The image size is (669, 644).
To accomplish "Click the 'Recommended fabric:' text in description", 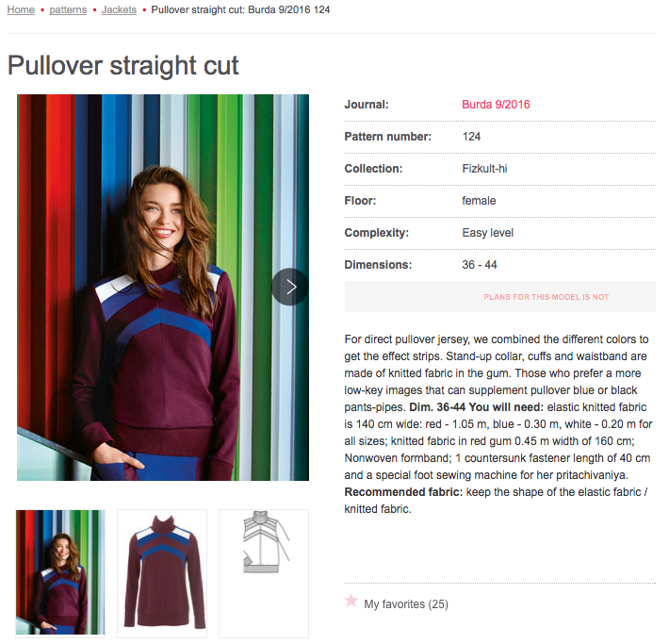I will click(x=400, y=492).
